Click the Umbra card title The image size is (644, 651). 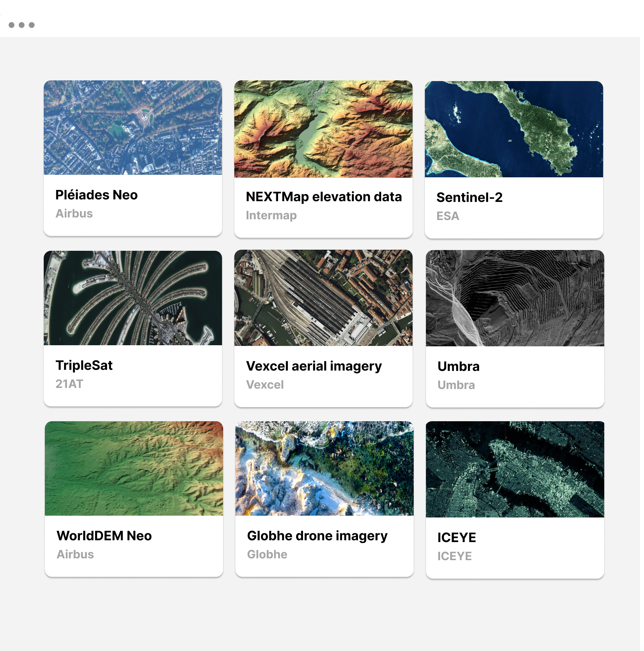(x=459, y=367)
